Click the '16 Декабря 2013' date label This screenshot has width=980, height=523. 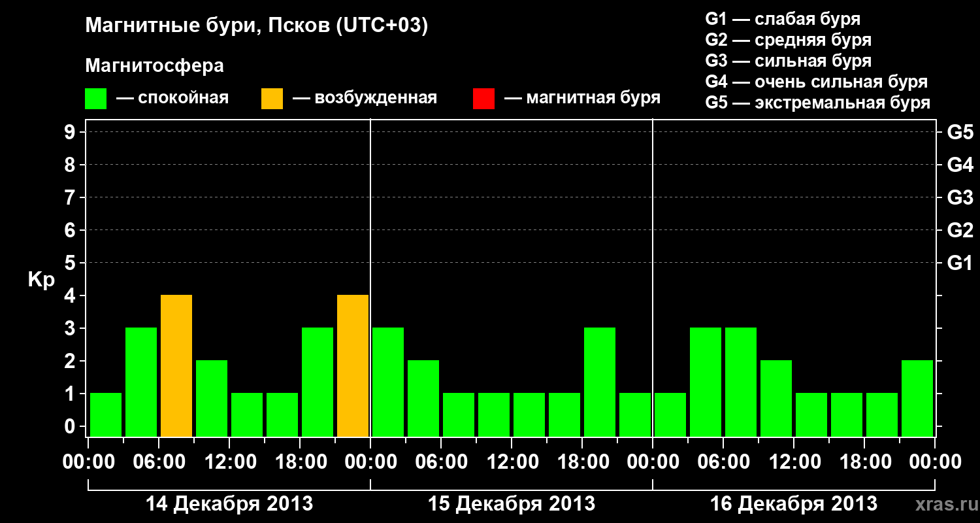point(794,504)
